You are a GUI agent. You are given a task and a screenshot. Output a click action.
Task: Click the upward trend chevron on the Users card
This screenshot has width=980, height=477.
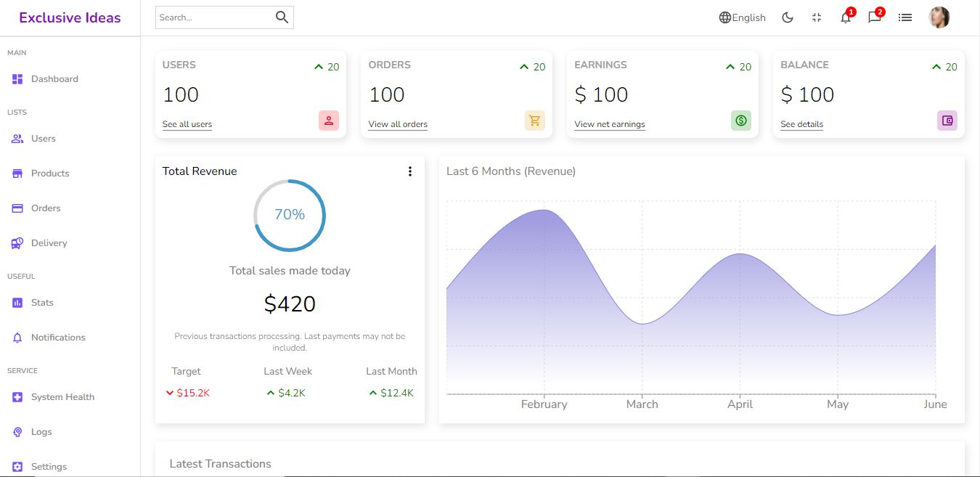318,66
